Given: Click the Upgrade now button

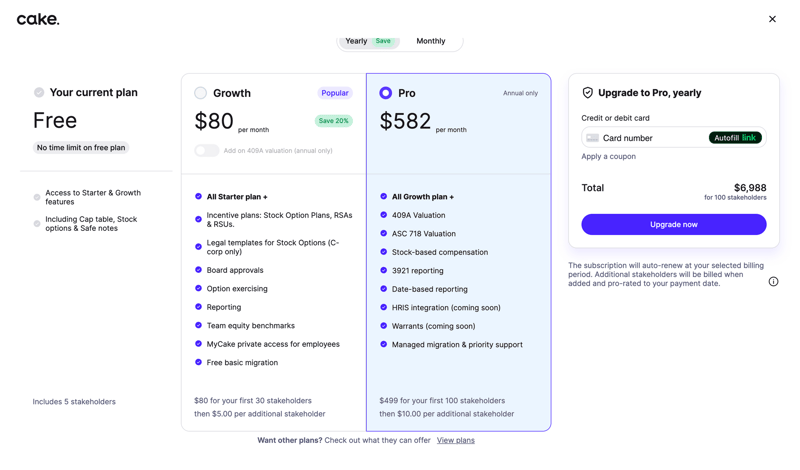Looking at the screenshot, I should (x=673, y=225).
